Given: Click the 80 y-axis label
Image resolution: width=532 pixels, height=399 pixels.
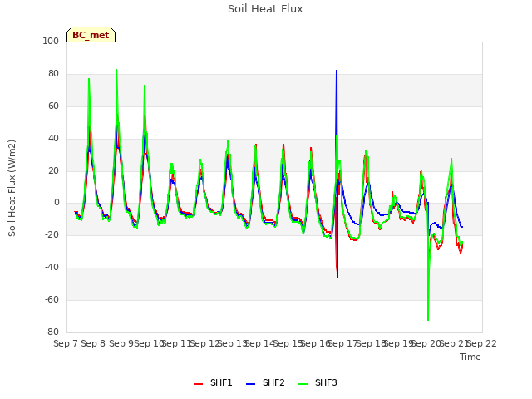Looking at the screenshot, I should [x=53, y=74].
